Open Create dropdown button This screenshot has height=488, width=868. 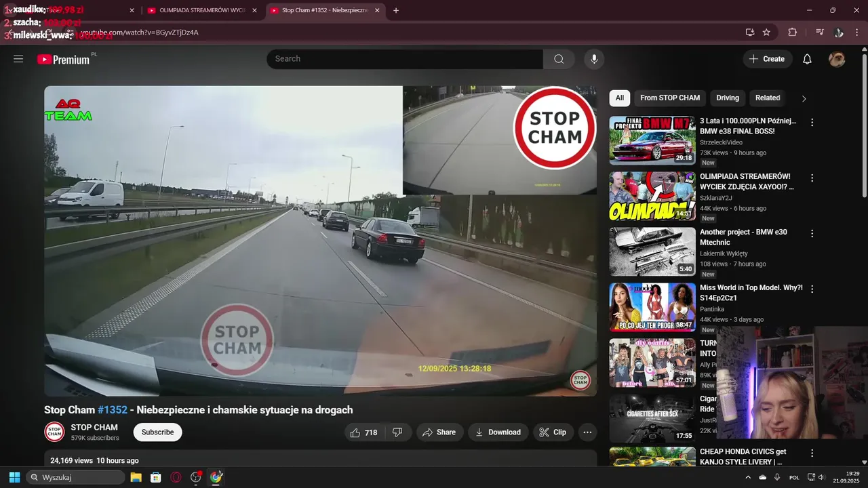tap(768, 59)
